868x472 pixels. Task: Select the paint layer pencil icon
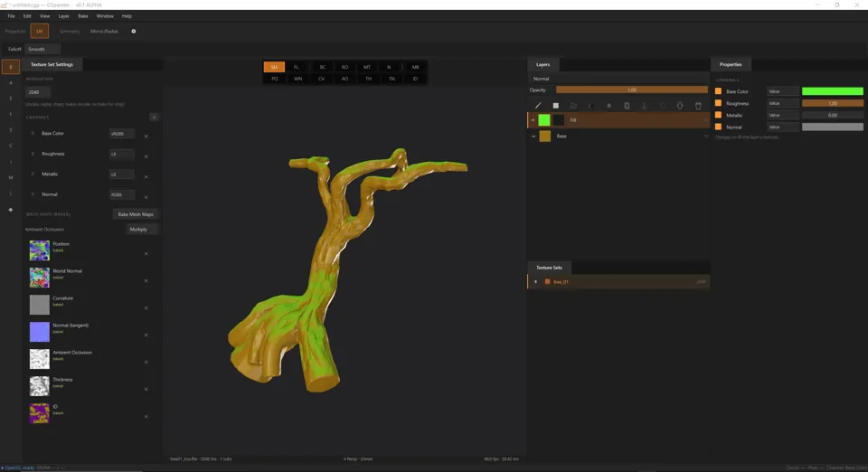tap(537, 106)
